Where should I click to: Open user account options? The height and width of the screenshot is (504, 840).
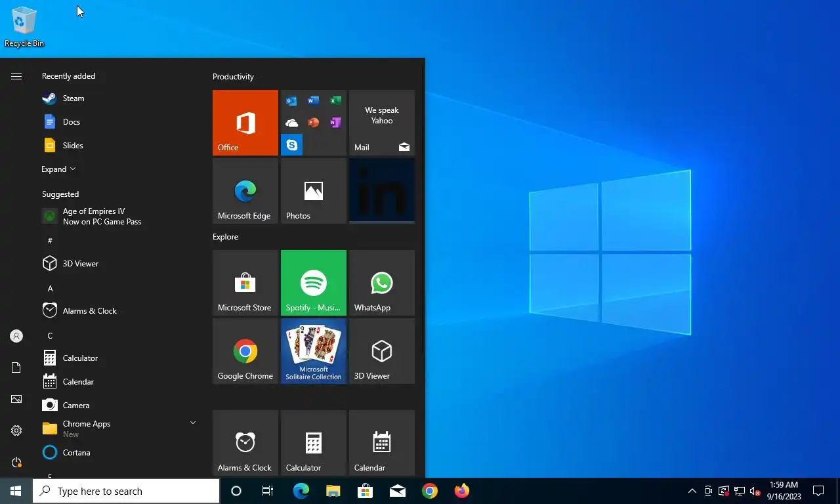tap(16, 336)
